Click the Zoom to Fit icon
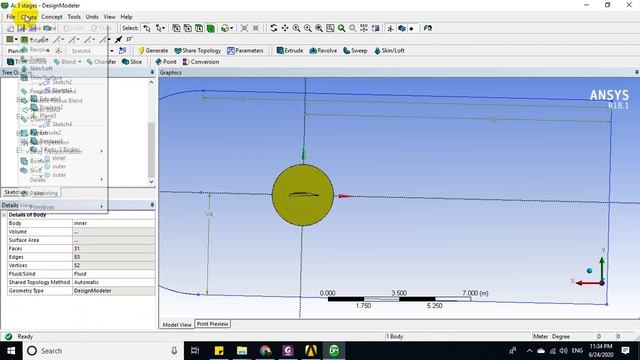 point(319,28)
